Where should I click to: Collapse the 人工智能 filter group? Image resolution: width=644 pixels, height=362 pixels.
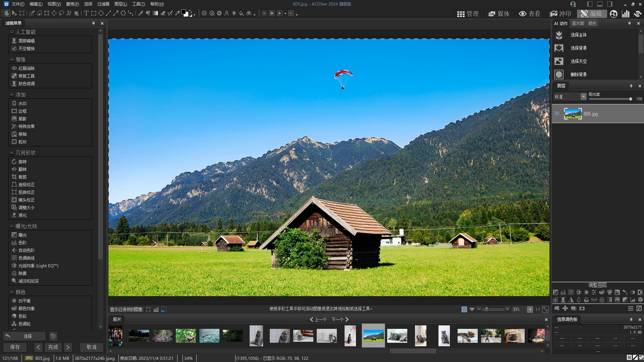[x=11, y=32]
